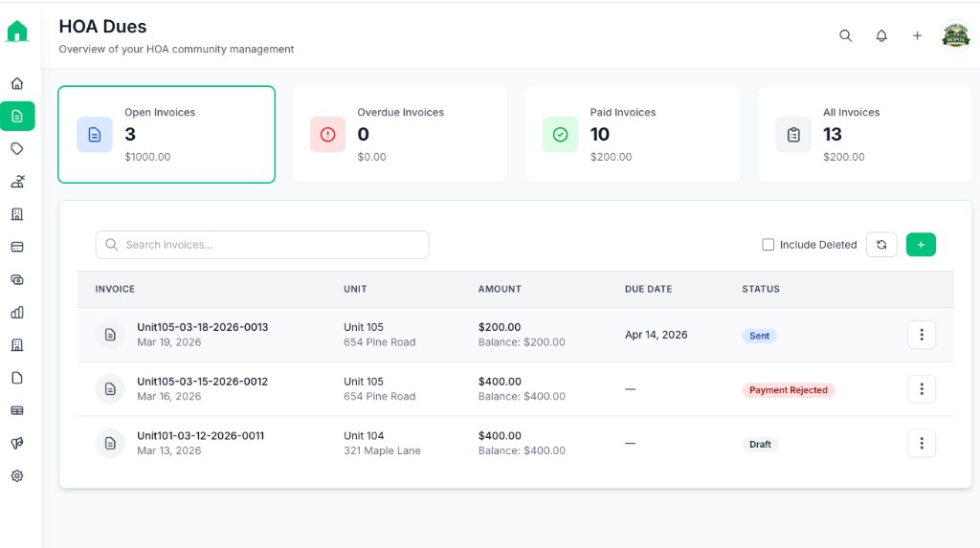Viewport: 980px width, 548px height.
Task: Click red alert icon in Overdue Invoices card
Action: point(327,134)
